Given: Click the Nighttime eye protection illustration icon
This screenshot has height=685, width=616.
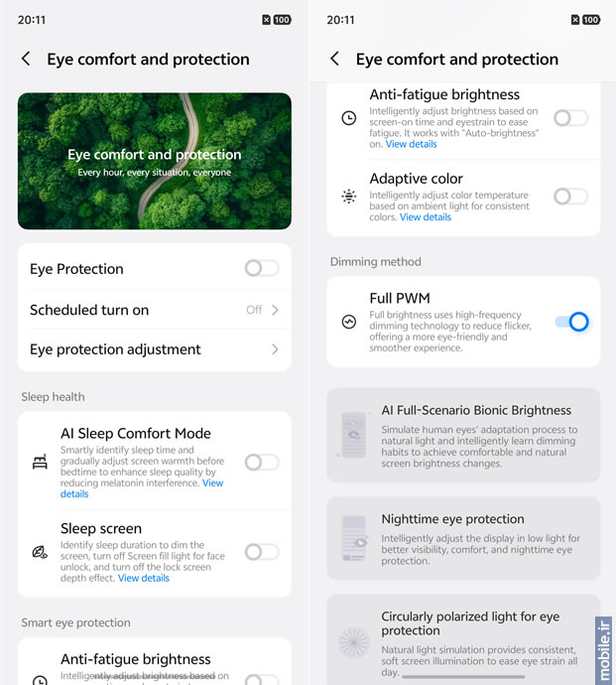Looking at the screenshot, I should 354,537.
